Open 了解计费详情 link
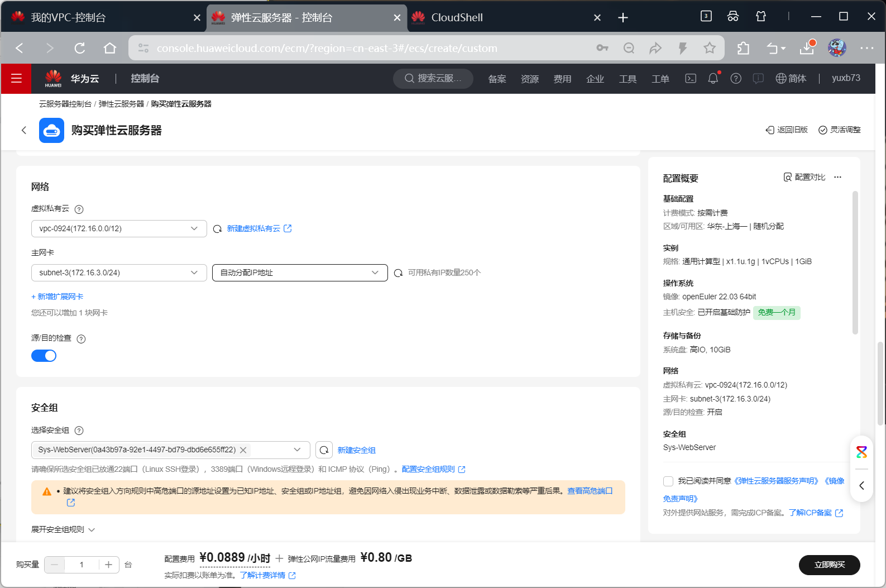This screenshot has width=886, height=588. coord(268,575)
